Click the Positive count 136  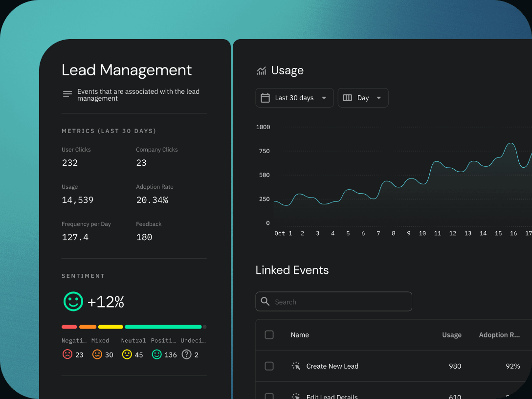click(x=171, y=355)
